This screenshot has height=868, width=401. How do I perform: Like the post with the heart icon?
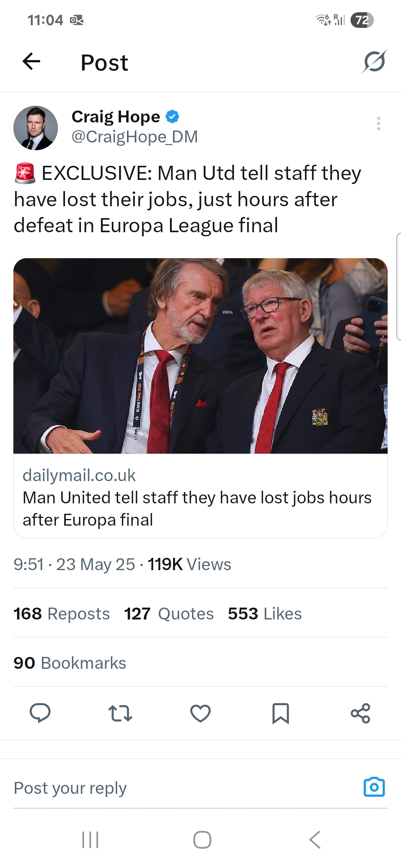(200, 713)
